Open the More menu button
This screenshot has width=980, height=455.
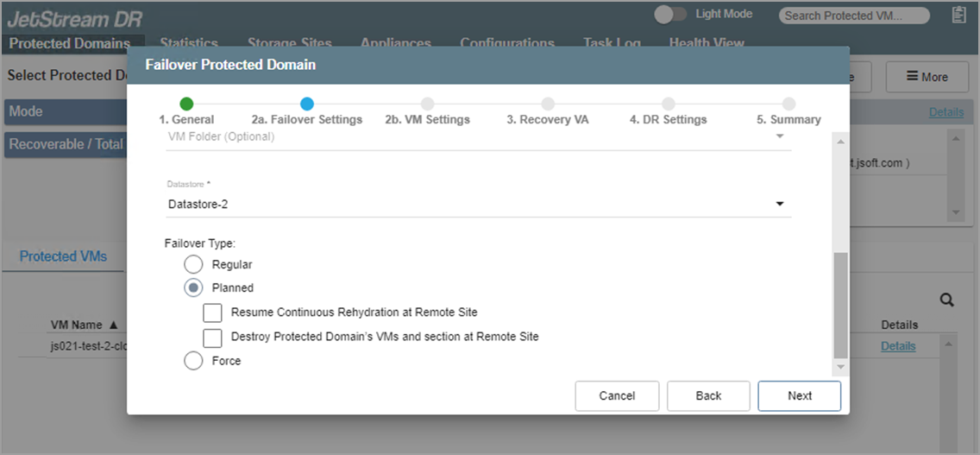(927, 77)
